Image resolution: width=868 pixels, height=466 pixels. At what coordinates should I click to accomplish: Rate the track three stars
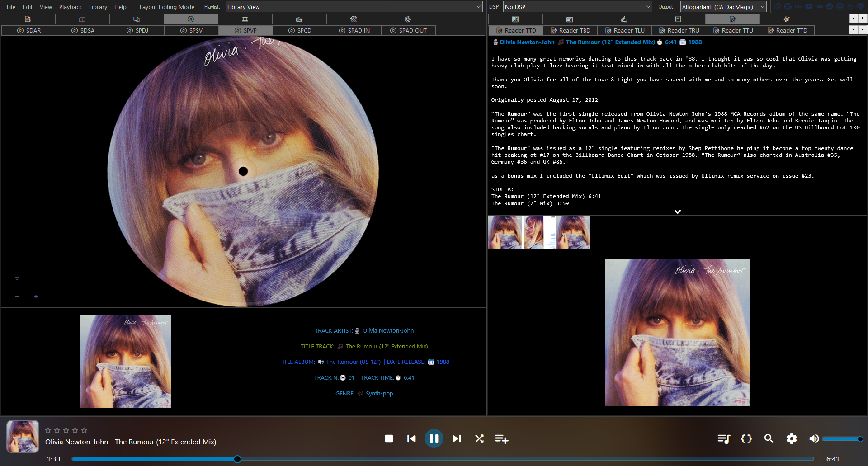pos(66,430)
